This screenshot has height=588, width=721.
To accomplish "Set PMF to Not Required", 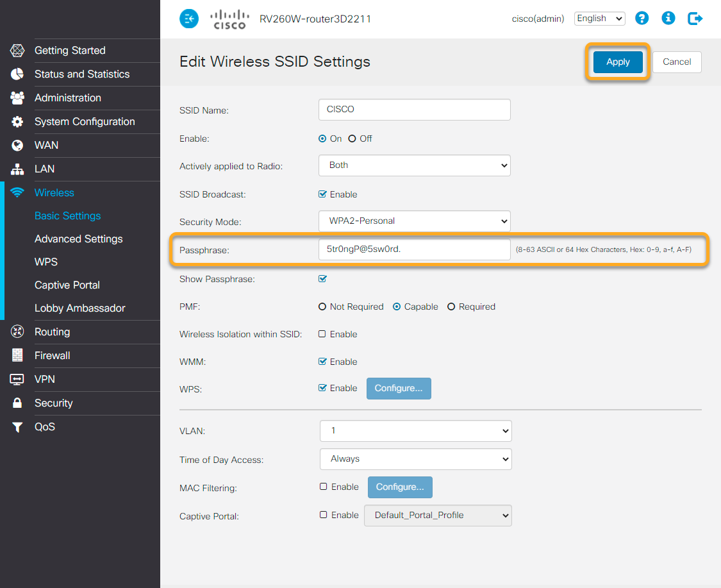I will (322, 307).
